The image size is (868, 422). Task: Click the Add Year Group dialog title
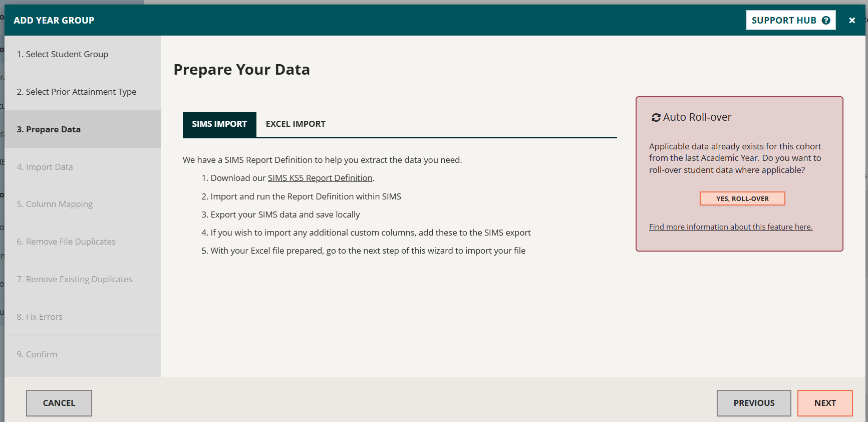click(x=54, y=21)
